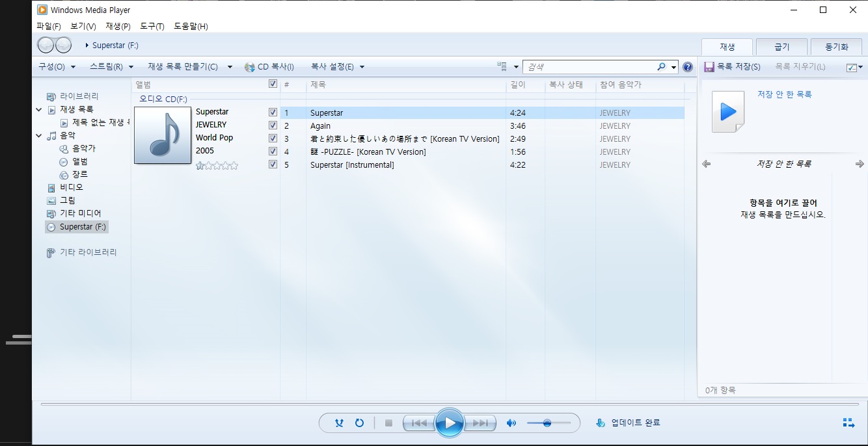Image resolution: width=868 pixels, height=446 pixels.
Task: Uncheck track 1 Superstar checkbox
Action: 273,112
